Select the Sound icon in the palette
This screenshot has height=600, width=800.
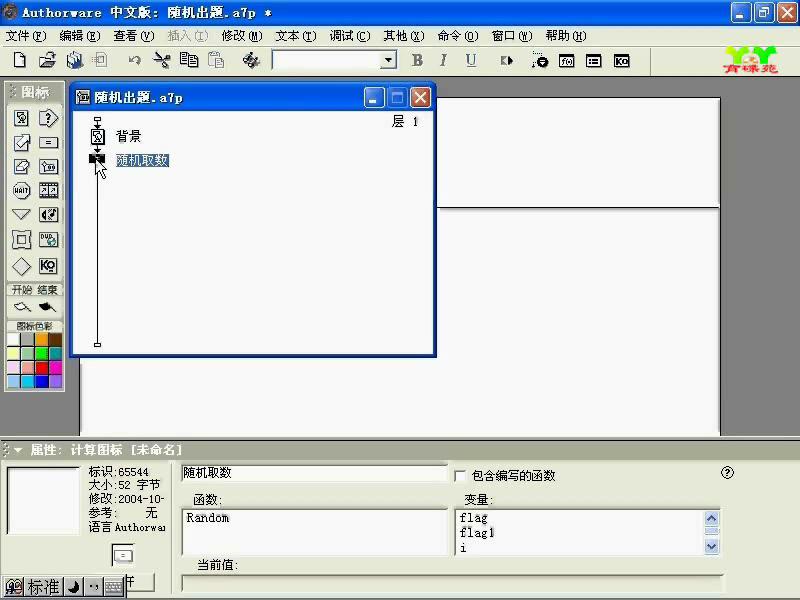48,214
